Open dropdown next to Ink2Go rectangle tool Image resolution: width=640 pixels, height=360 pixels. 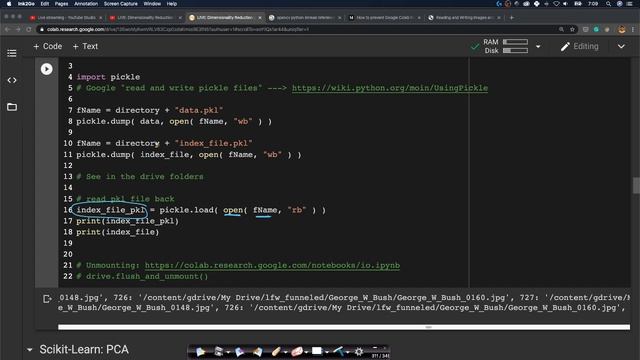(x=327, y=352)
